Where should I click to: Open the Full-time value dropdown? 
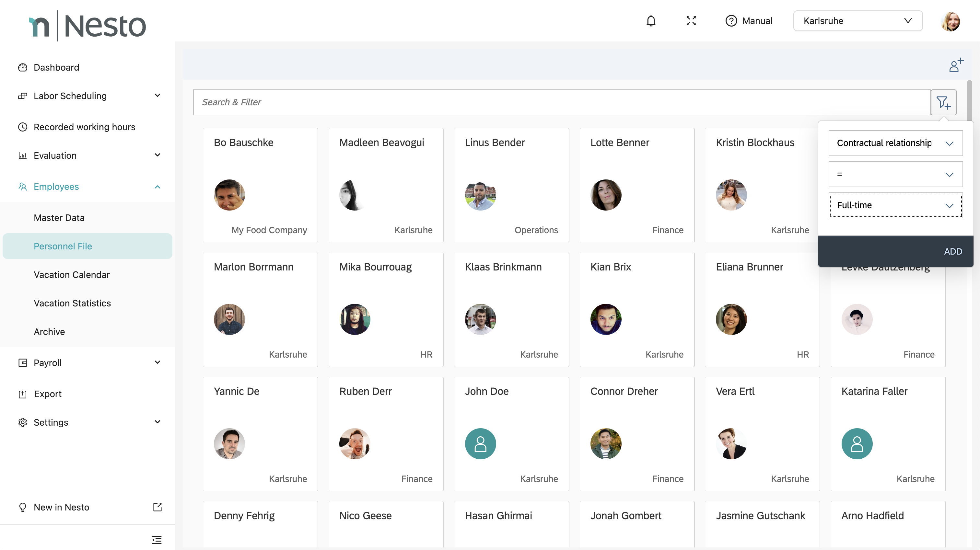895,205
